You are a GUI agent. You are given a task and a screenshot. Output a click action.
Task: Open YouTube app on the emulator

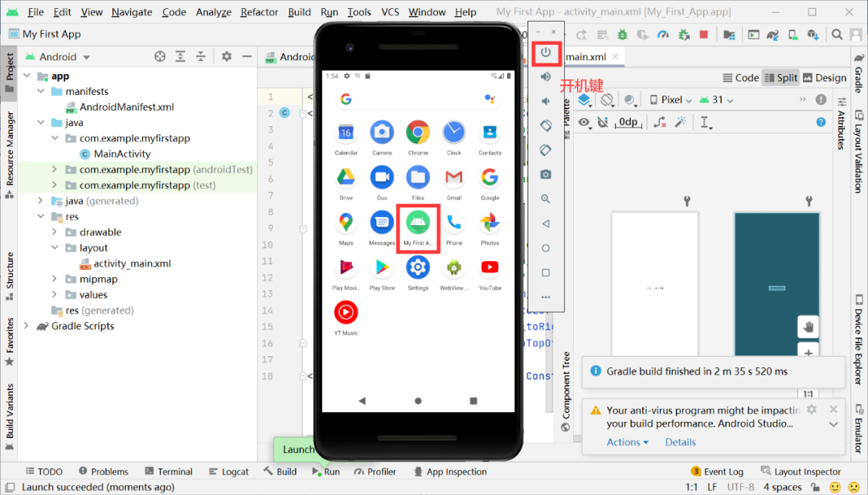tap(490, 272)
